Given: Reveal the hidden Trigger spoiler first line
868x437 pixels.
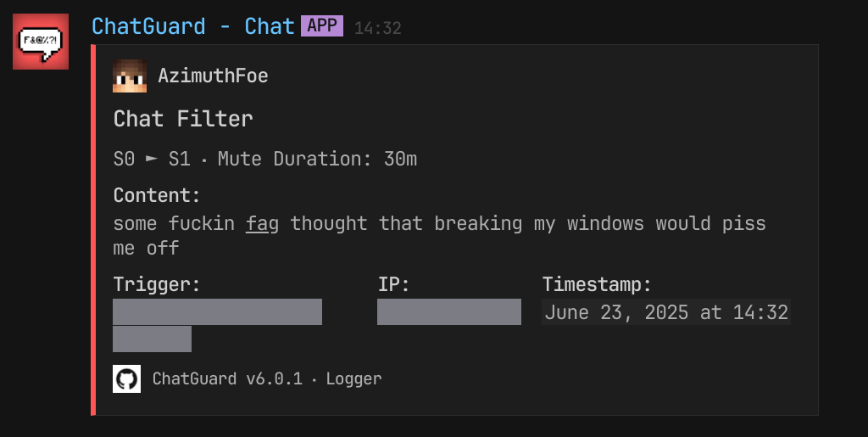Looking at the screenshot, I should pos(218,311).
